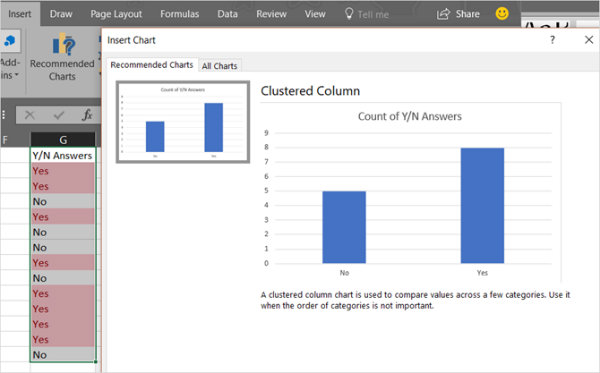Click the Tell me lightbulb icon
The height and width of the screenshot is (373, 600).
click(x=349, y=14)
